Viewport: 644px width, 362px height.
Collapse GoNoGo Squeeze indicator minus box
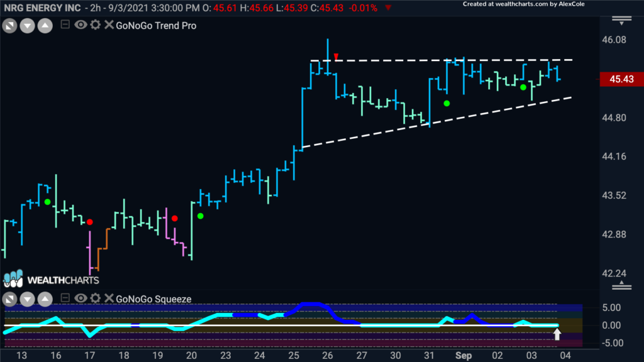pyautogui.click(x=65, y=298)
